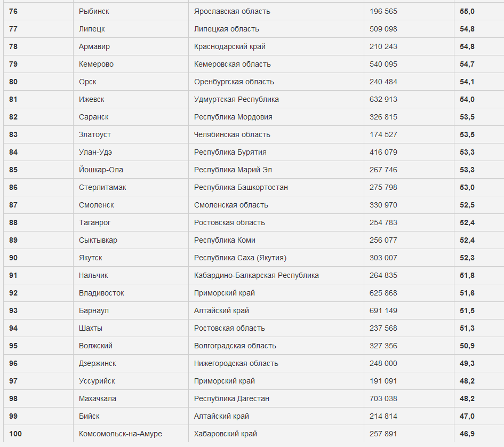Select the Липецк city cell

(x=92, y=29)
